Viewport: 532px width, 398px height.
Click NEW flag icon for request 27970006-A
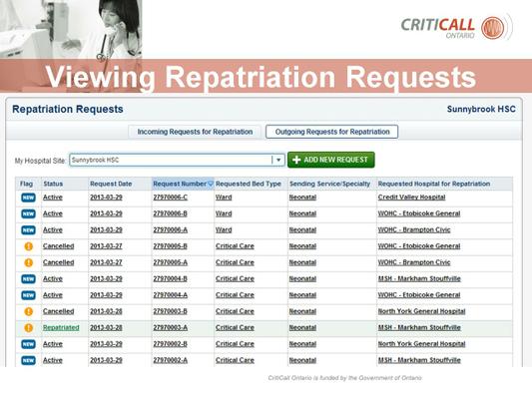coord(28,230)
